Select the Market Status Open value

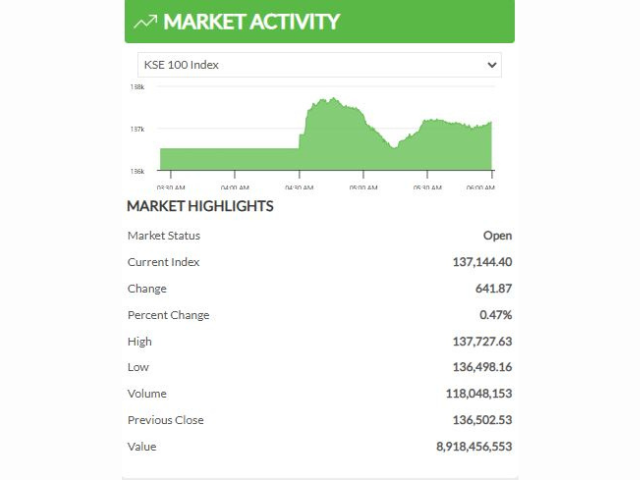coord(497,236)
